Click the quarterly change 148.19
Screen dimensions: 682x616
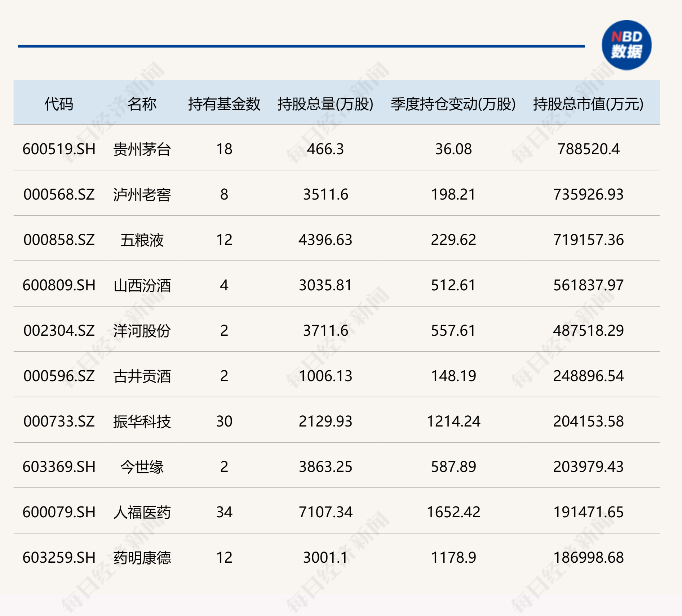click(453, 376)
